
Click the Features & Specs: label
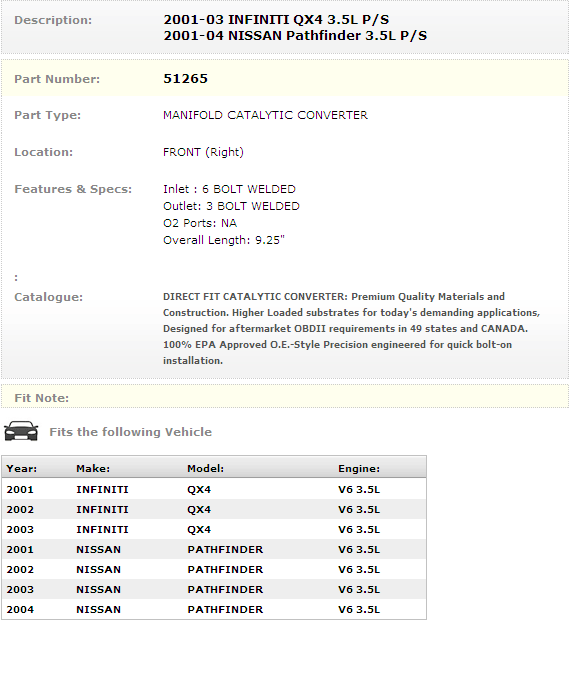[73, 189]
